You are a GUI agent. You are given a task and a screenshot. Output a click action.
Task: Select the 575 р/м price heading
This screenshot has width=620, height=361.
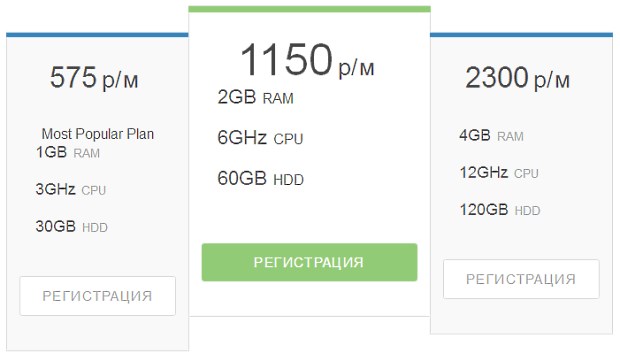94,77
